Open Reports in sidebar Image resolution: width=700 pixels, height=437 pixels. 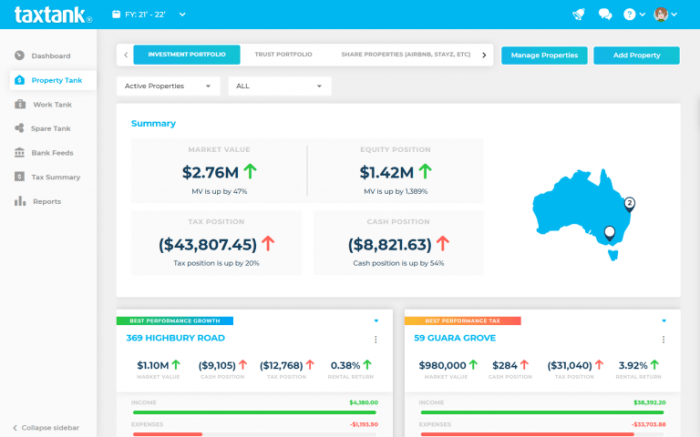[x=47, y=201]
